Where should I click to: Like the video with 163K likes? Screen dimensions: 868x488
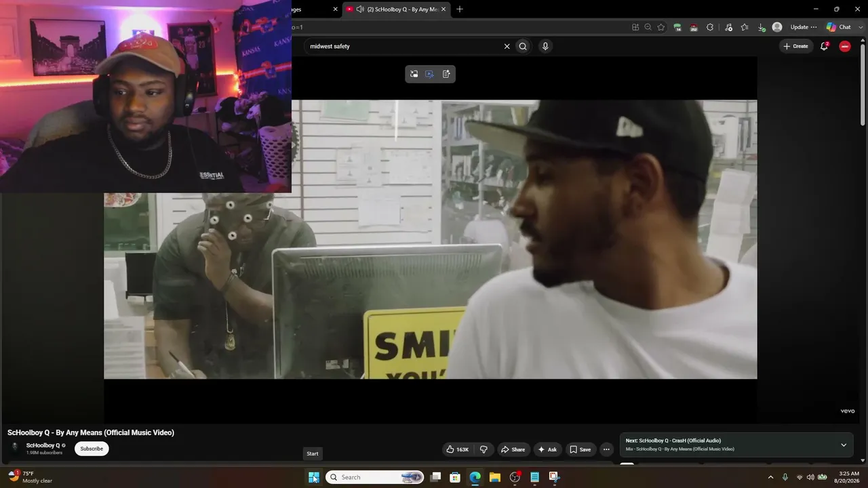click(458, 449)
